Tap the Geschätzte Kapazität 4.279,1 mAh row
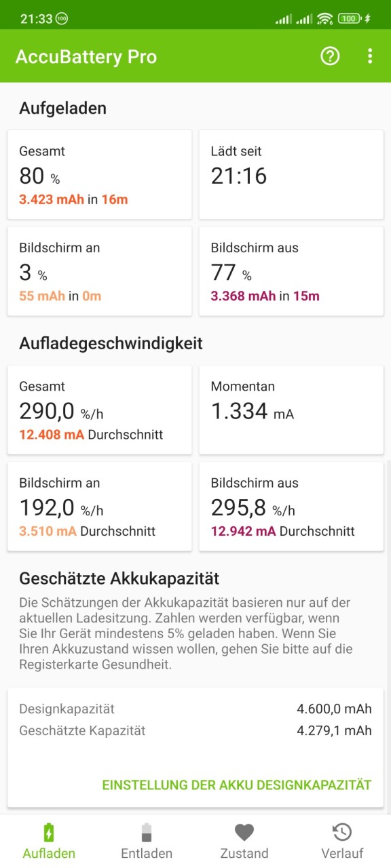The height and width of the screenshot is (868, 391). [x=195, y=731]
